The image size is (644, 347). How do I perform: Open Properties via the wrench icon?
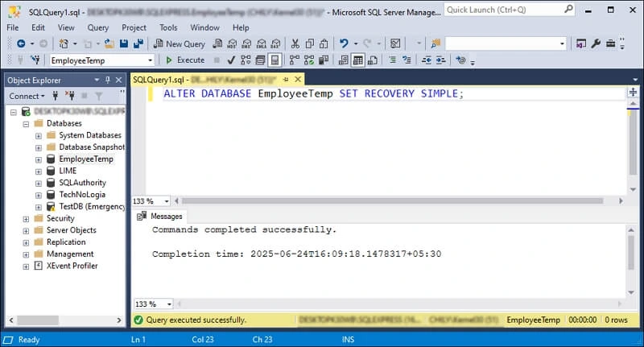596,43
